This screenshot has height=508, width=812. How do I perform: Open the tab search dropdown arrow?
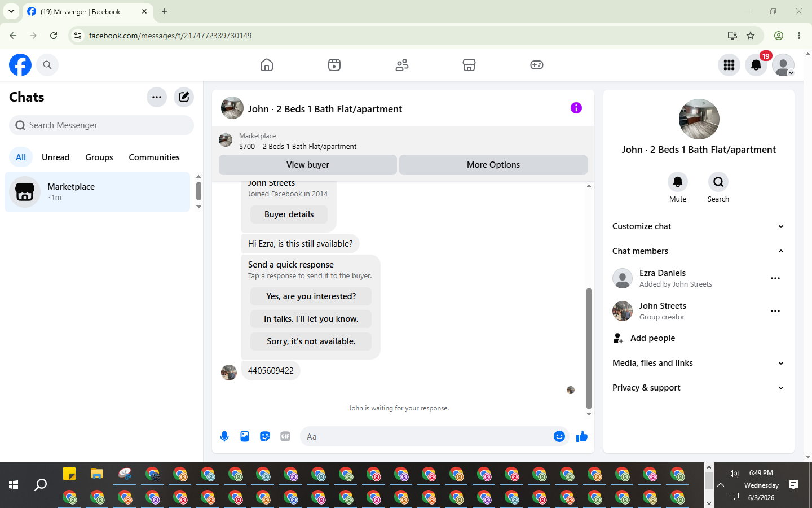(11, 11)
